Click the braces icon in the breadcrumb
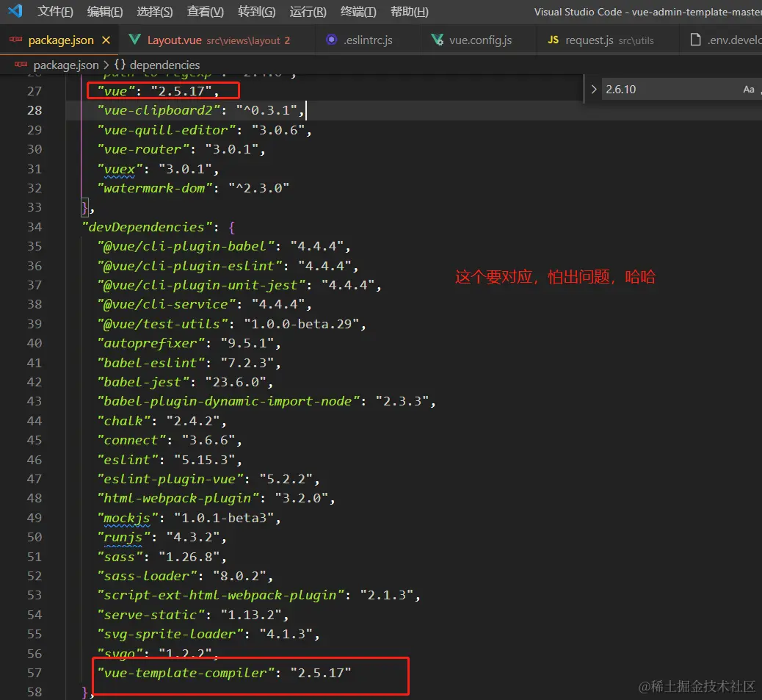The image size is (762, 700). (120, 65)
